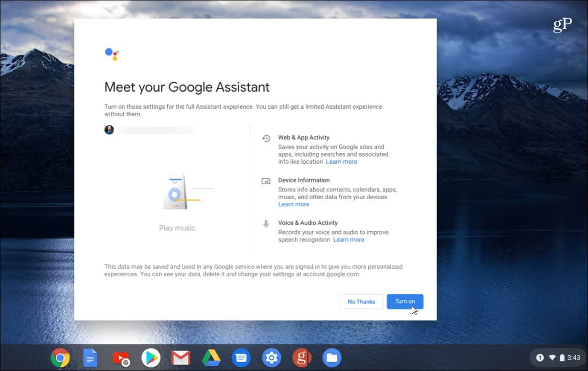Open the red 'g' shelf app
588x371 pixels.
(x=301, y=358)
